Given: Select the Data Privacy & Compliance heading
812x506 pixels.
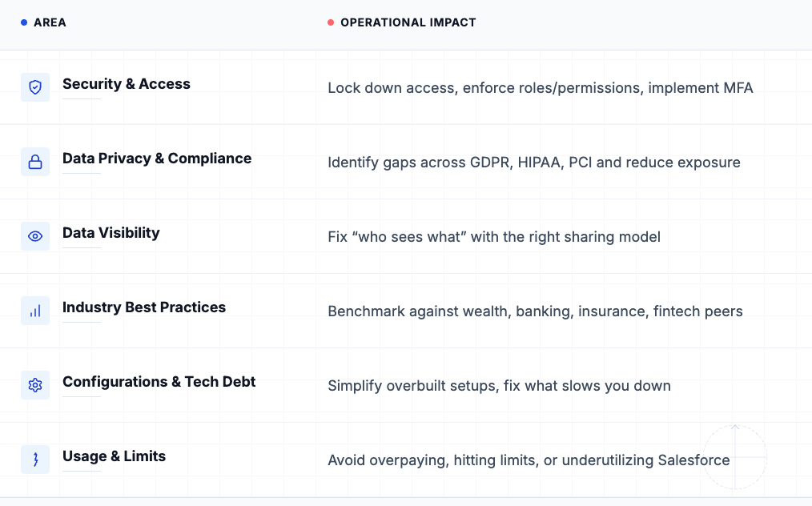Looking at the screenshot, I should (156, 159).
